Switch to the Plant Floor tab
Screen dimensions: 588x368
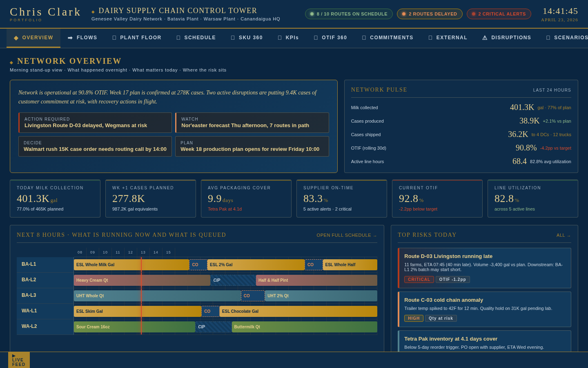(137, 38)
